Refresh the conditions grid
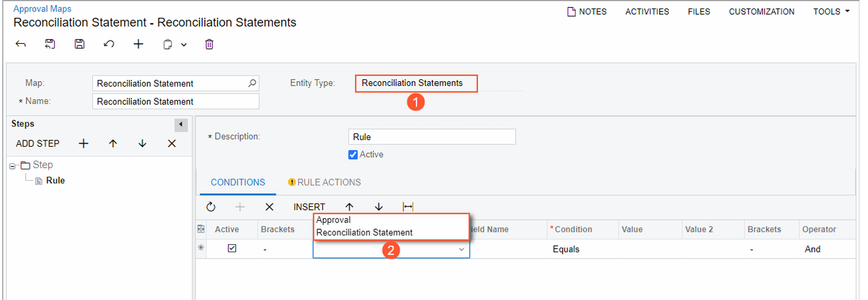The image size is (868, 300). coord(211,207)
